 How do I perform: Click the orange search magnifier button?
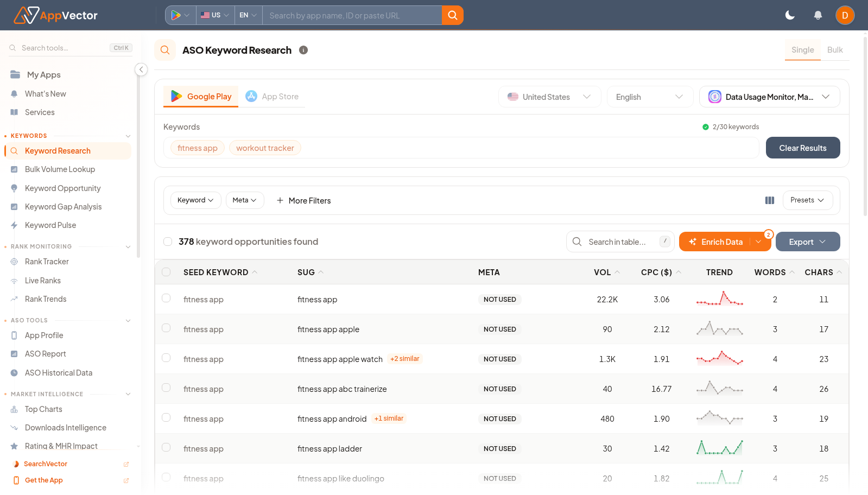tap(452, 15)
